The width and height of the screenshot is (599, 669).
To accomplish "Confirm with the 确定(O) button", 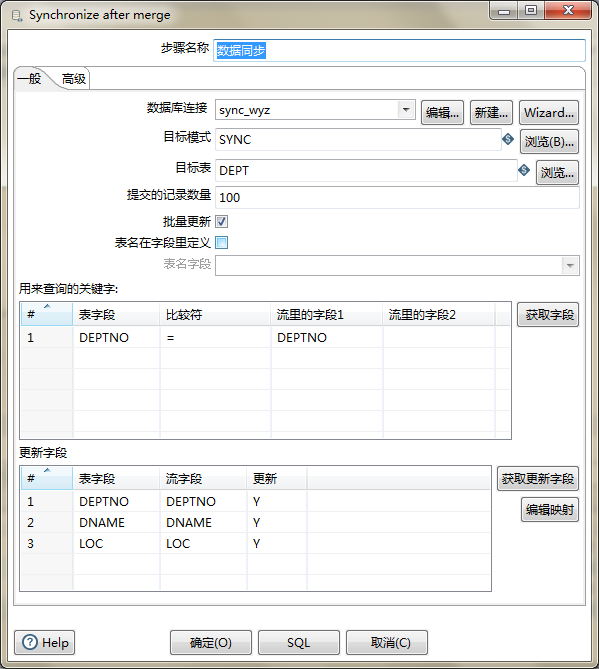I will [x=211, y=643].
